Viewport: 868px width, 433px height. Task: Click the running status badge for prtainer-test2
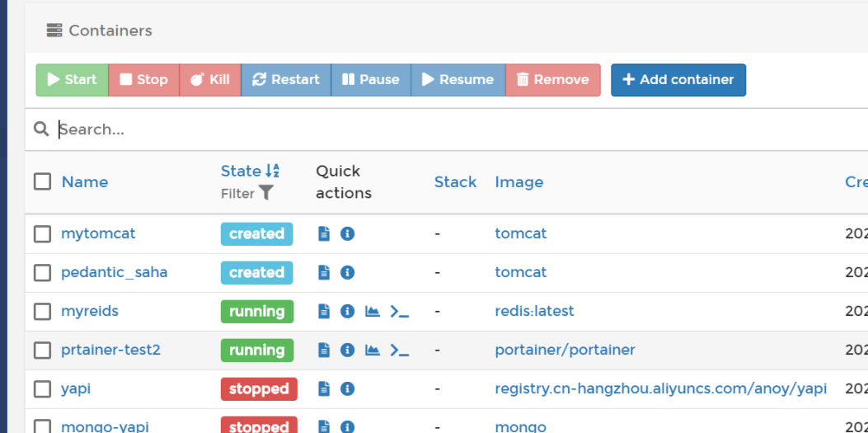[257, 350]
